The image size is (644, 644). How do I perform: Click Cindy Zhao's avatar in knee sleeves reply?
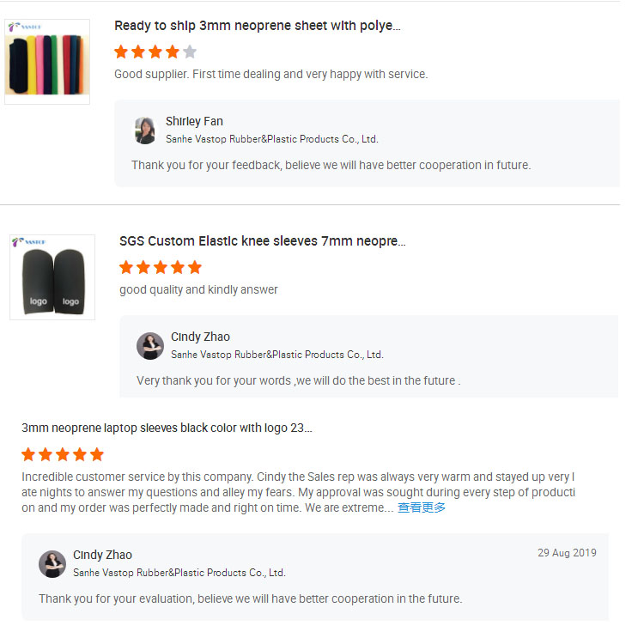(x=150, y=345)
